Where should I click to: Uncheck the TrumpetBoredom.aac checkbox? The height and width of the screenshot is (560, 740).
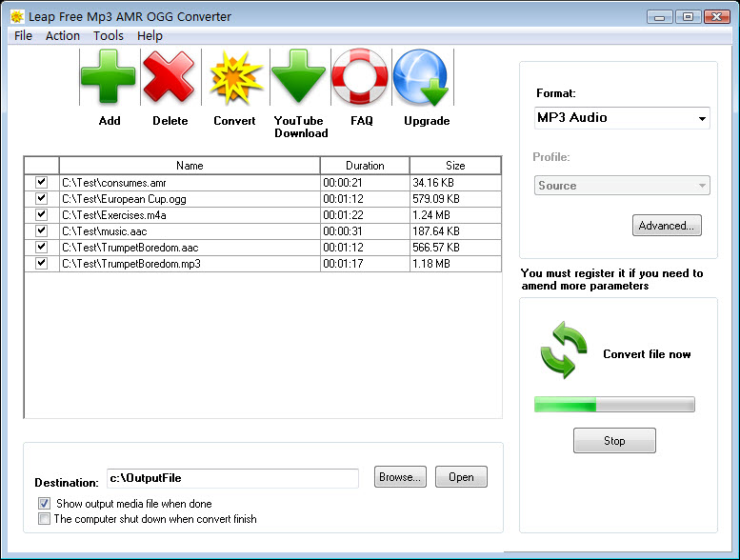(42, 247)
